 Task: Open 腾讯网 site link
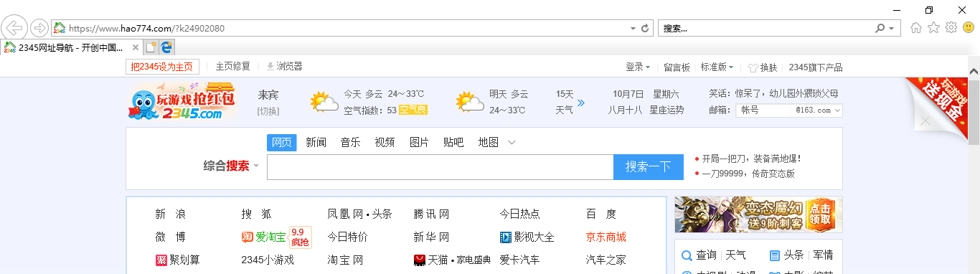(431, 214)
